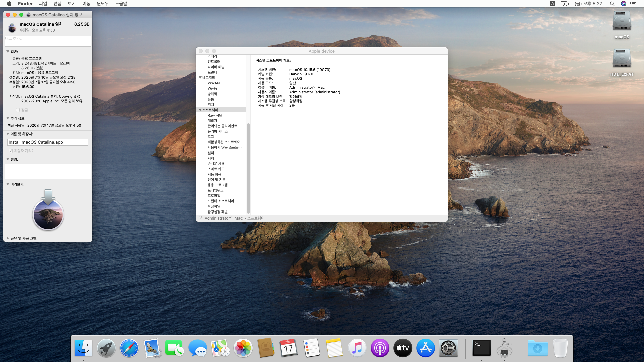This screenshot has width=644, height=362.
Task: Open Calendar showing 17 in the Dock
Action: (289, 348)
